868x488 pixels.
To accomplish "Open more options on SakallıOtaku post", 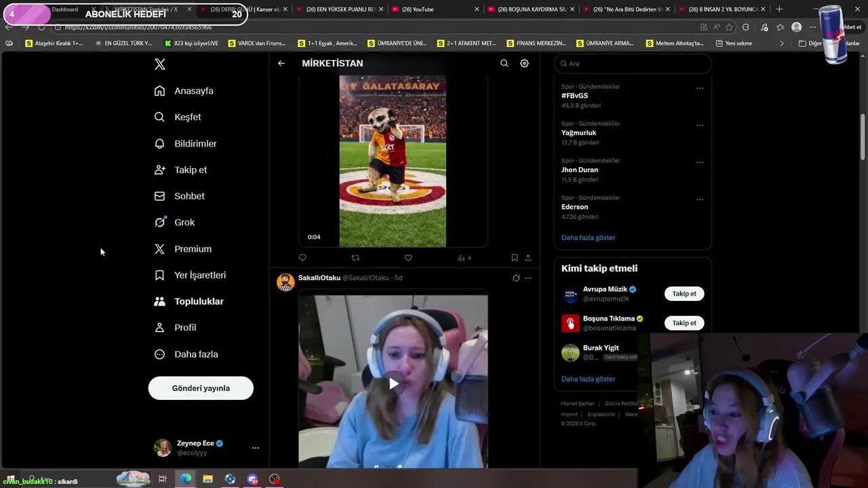I will tap(528, 278).
